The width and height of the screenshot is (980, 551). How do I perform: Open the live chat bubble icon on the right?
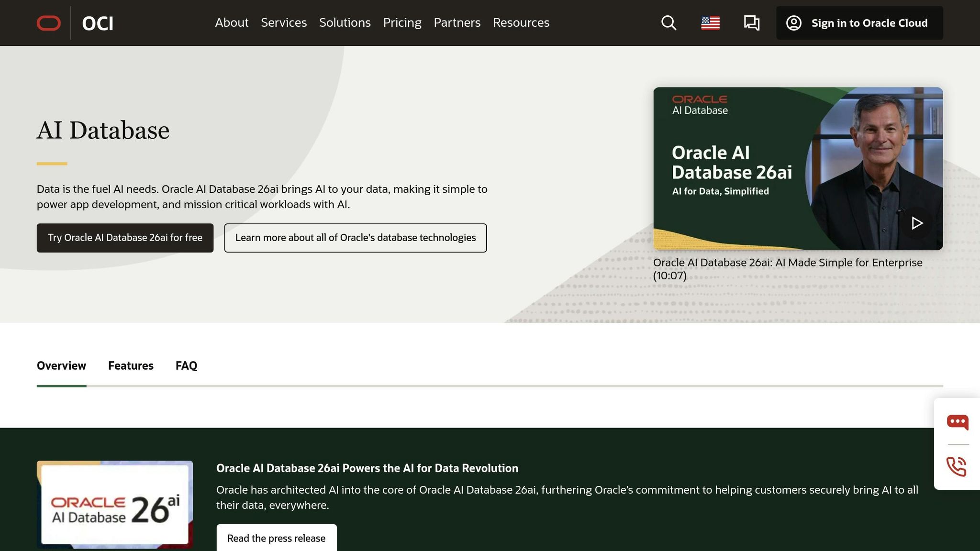(x=957, y=422)
